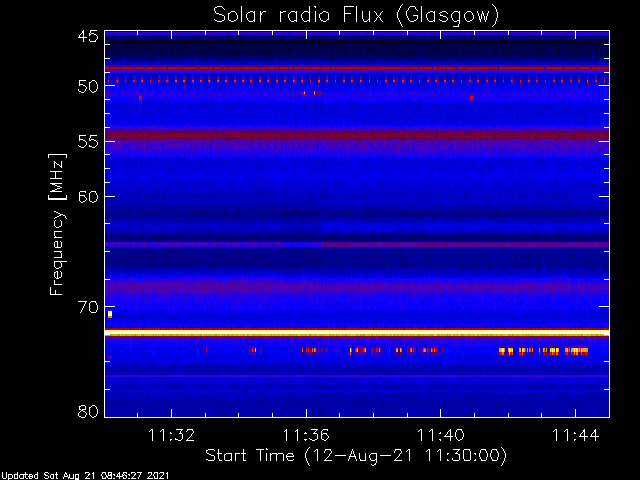Click the Frequency [MHz] axis label
This screenshot has height=480, width=640.
[x=57, y=224]
